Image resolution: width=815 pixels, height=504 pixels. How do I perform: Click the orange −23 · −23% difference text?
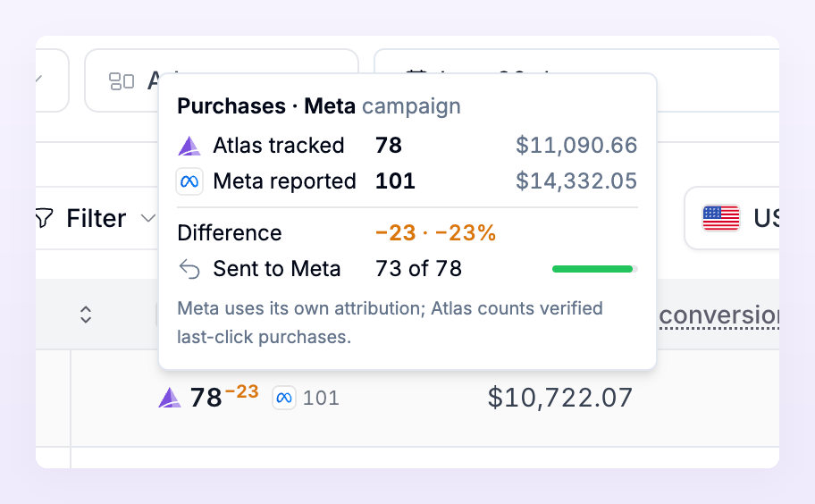435,233
